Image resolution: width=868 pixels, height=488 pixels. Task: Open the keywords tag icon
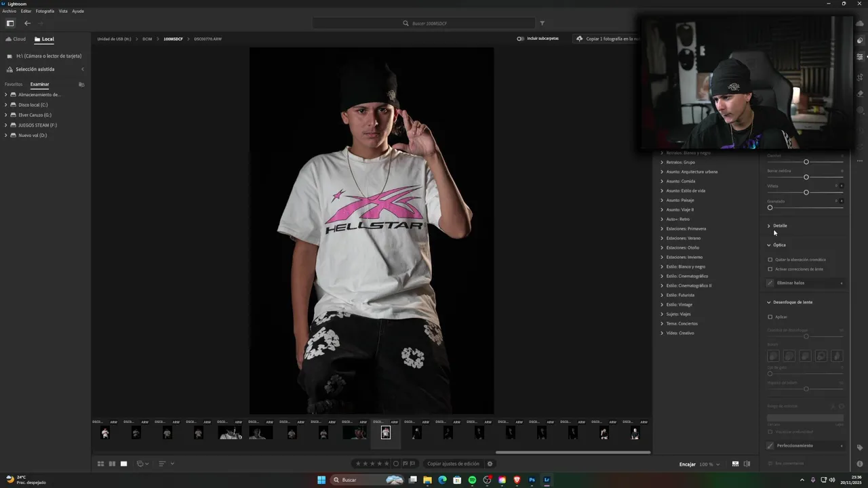click(x=860, y=447)
